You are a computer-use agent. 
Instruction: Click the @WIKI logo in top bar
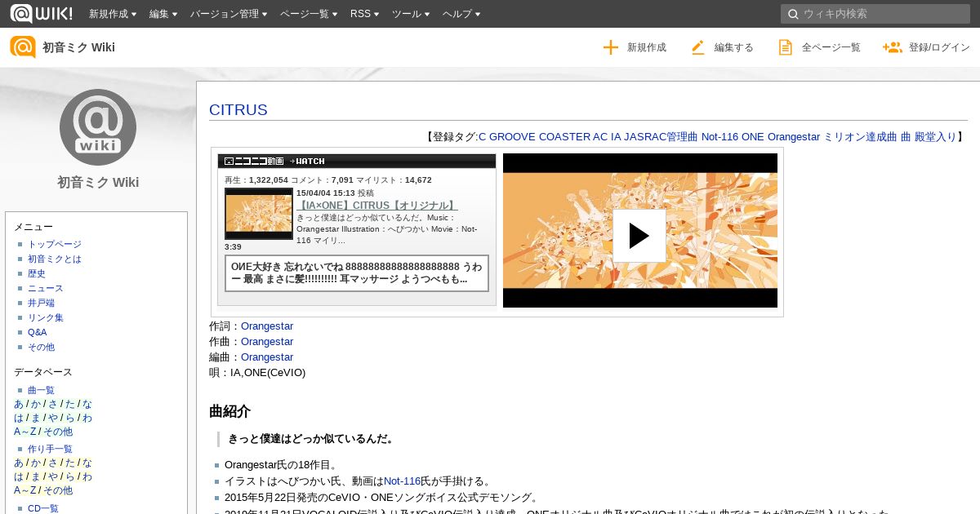[41, 13]
